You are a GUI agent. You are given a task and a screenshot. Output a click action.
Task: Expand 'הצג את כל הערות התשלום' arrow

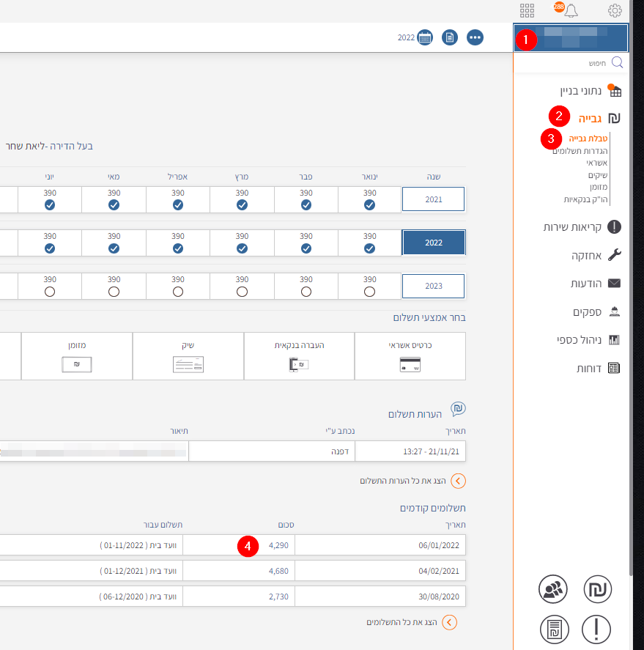458,481
